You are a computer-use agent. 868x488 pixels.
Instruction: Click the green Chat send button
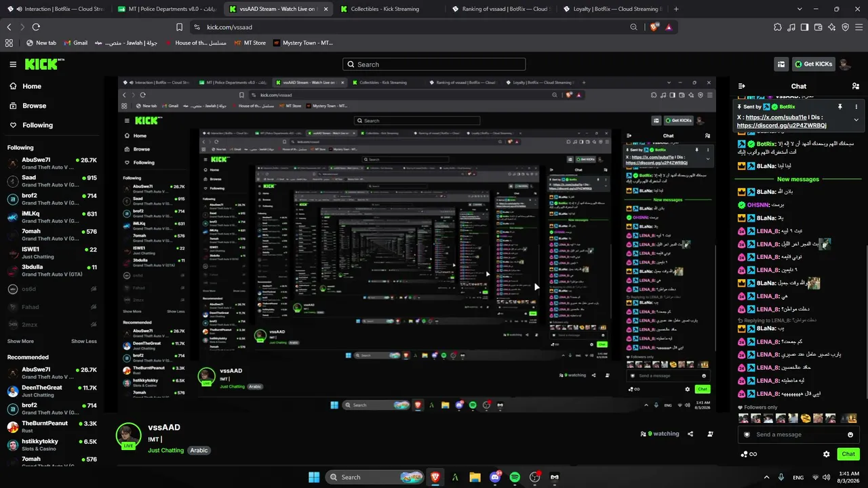click(848, 454)
